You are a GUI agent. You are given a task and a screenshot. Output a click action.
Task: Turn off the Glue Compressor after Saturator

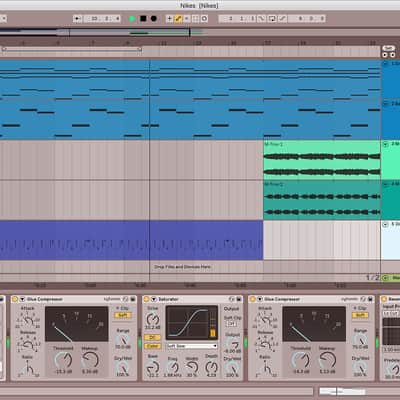(x=252, y=299)
